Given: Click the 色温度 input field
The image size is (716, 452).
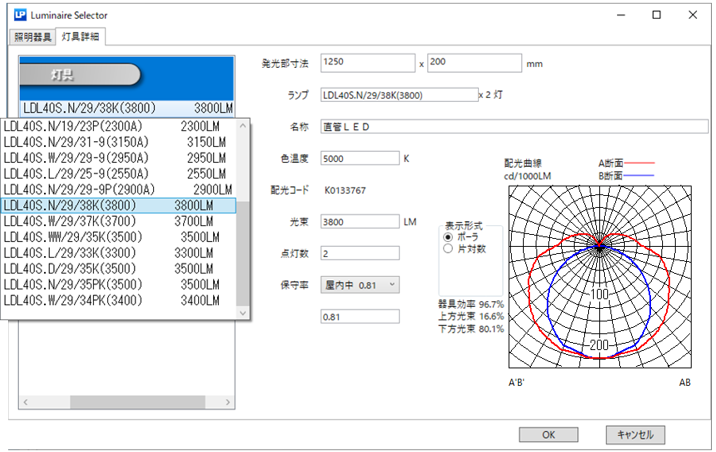Looking at the screenshot, I should [360, 158].
